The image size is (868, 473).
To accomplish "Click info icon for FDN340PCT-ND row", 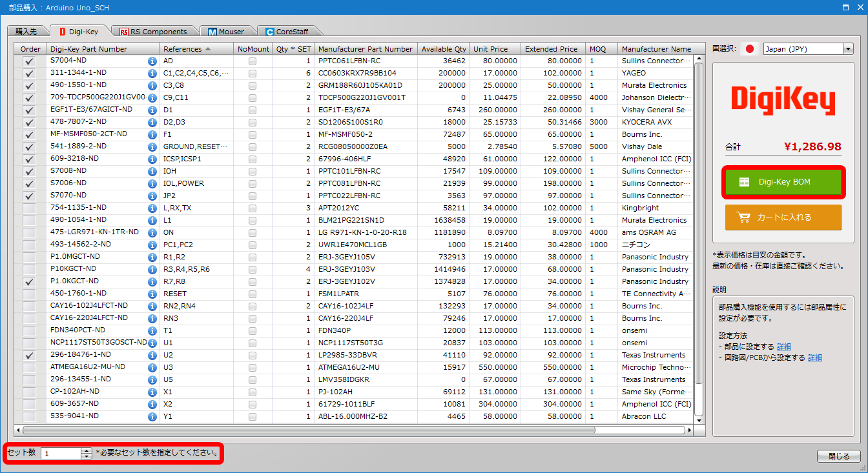I will [152, 330].
